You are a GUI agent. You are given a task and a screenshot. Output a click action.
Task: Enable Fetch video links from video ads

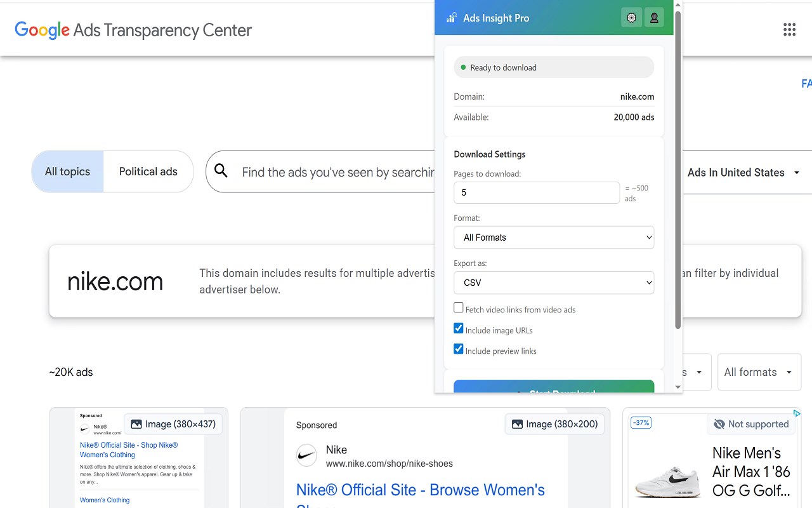(459, 308)
